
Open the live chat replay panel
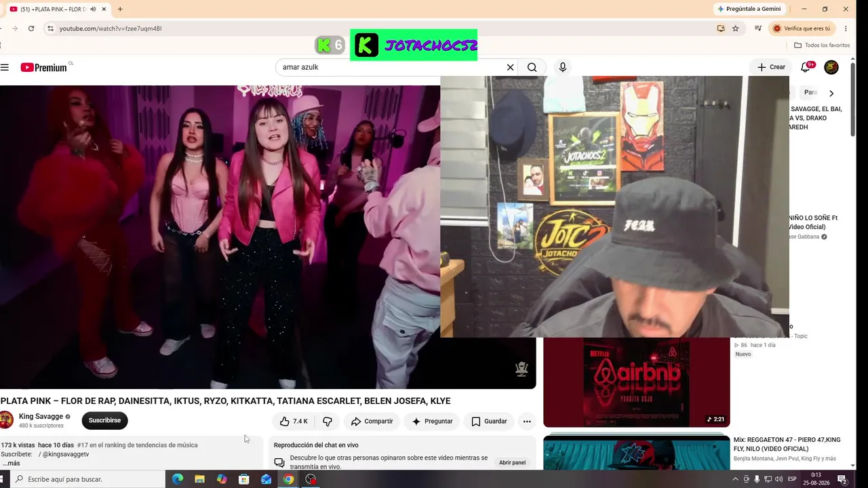click(x=512, y=462)
